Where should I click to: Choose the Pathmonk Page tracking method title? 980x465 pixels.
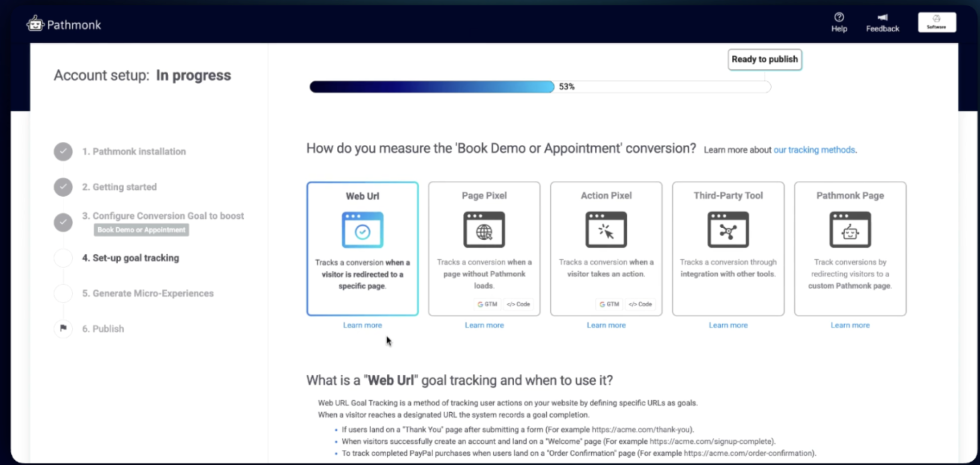tap(850, 196)
